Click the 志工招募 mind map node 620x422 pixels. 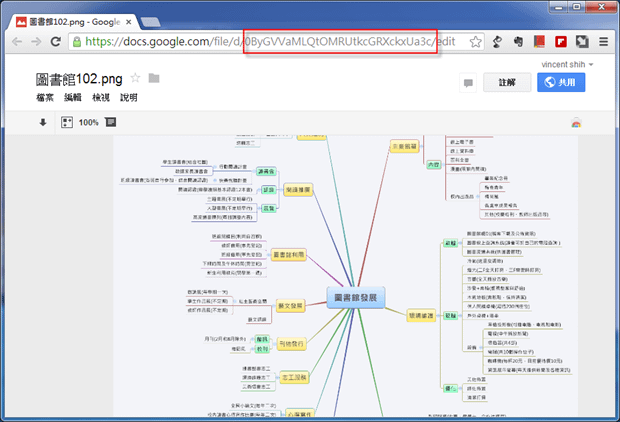(x=294, y=377)
